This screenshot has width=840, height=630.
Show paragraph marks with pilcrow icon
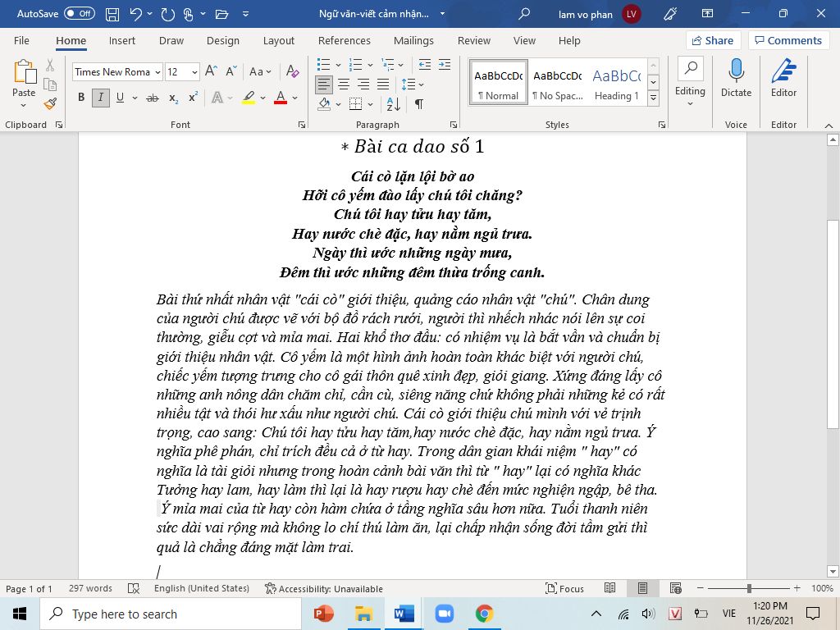pyautogui.click(x=419, y=104)
